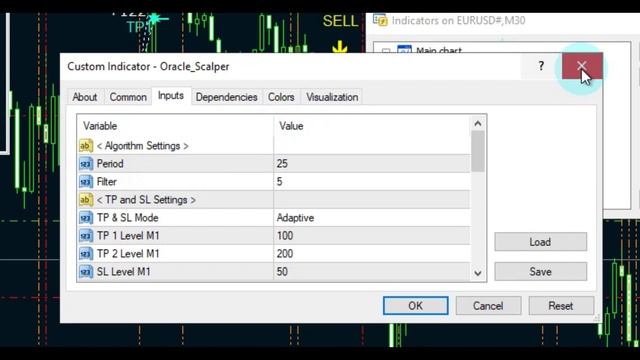Click the help question mark button
This screenshot has height=360, width=640.
541,66
